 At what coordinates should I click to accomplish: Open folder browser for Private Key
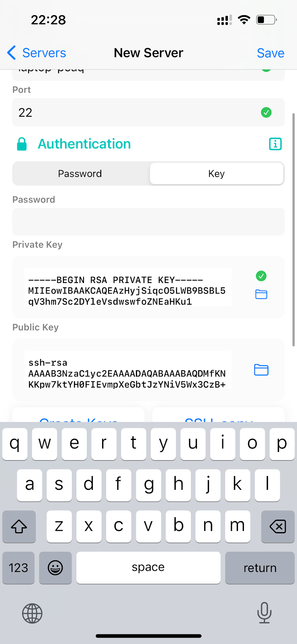tap(261, 295)
